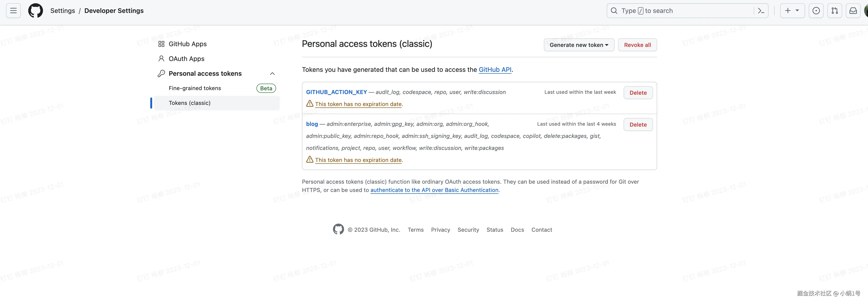The width and height of the screenshot is (868, 304).
Task: Collapse the Personal access tokens section
Action: tap(272, 73)
